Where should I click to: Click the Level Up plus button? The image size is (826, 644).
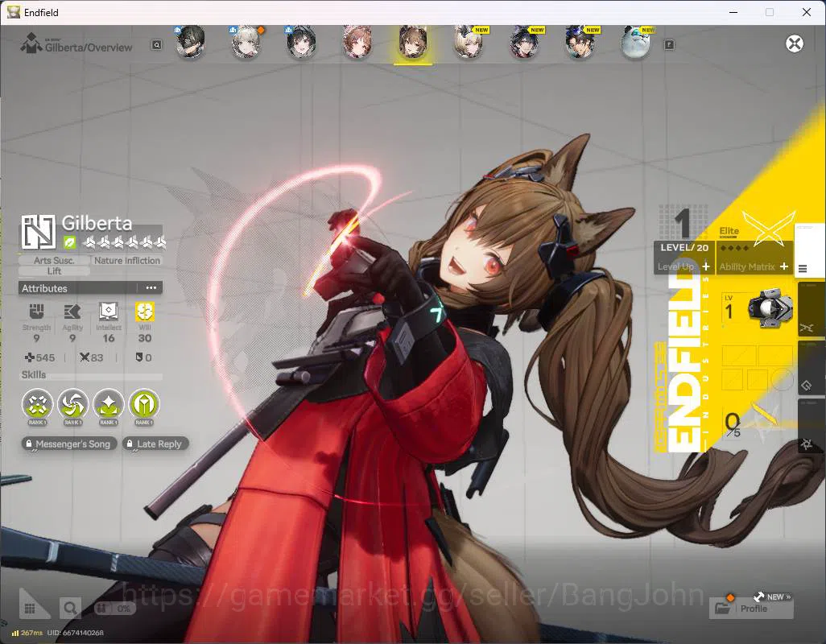tap(706, 266)
